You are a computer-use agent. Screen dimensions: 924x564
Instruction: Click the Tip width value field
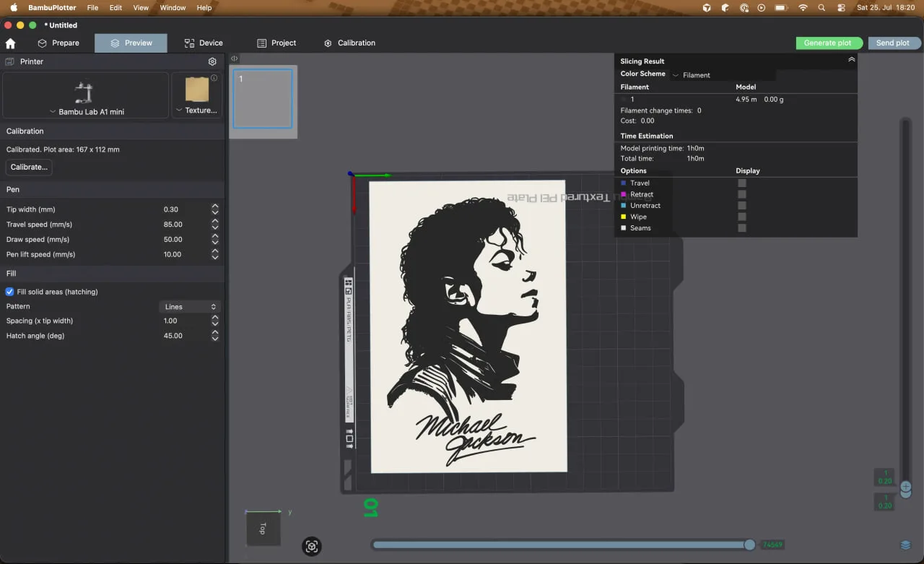(185, 209)
